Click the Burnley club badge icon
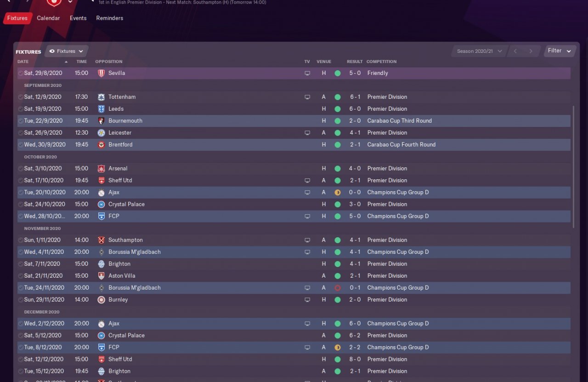The width and height of the screenshot is (588, 382). 101,300
